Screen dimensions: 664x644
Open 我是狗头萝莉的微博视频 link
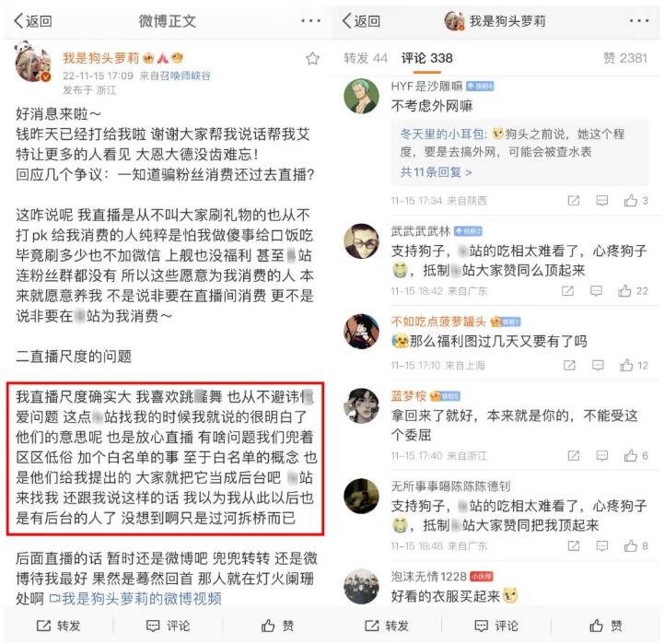pyautogui.click(x=135, y=598)
